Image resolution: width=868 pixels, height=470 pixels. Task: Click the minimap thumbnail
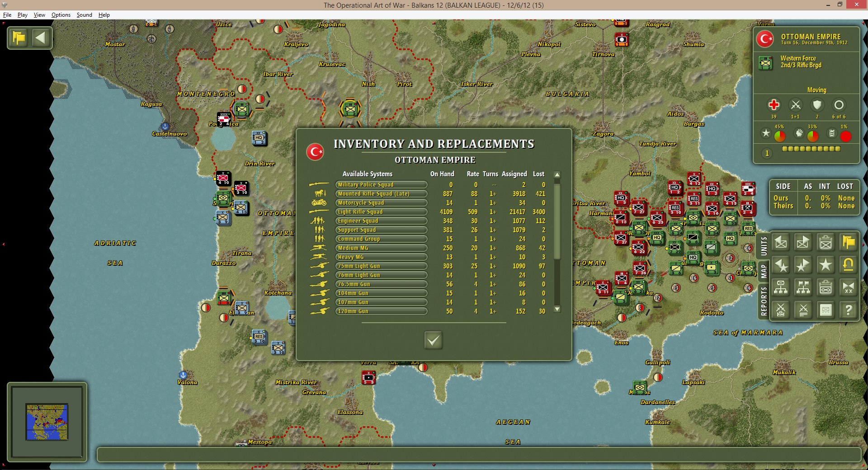[x=47, y=422]
